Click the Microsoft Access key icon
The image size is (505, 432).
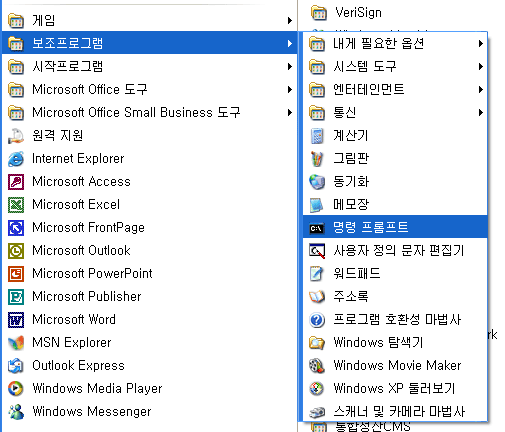16,182
